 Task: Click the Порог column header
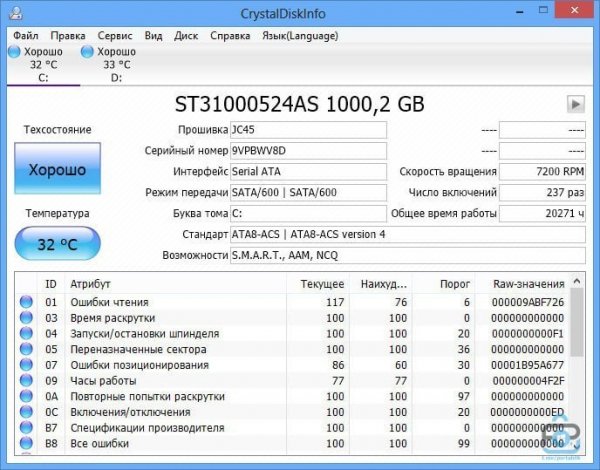pos(443,284)
